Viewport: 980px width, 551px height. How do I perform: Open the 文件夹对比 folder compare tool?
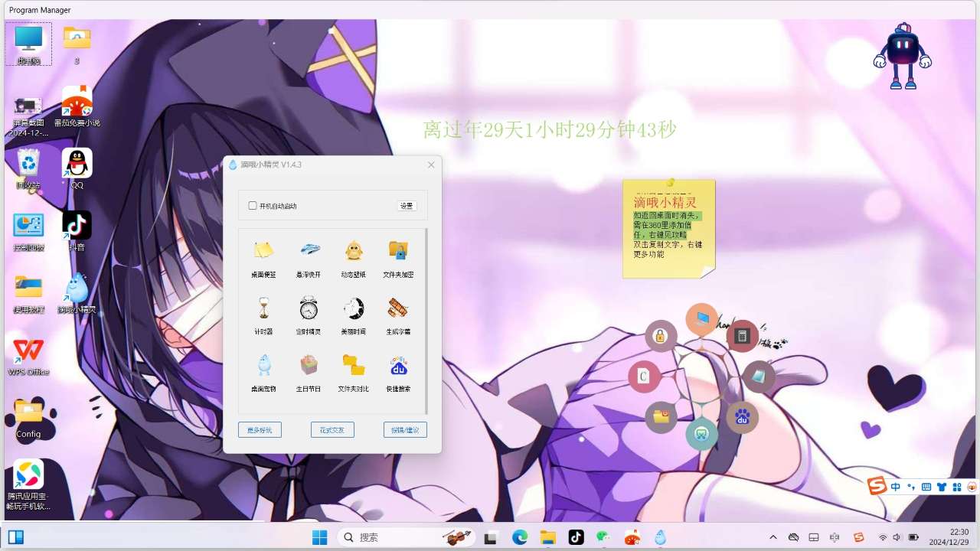click(x=353, y=372)
